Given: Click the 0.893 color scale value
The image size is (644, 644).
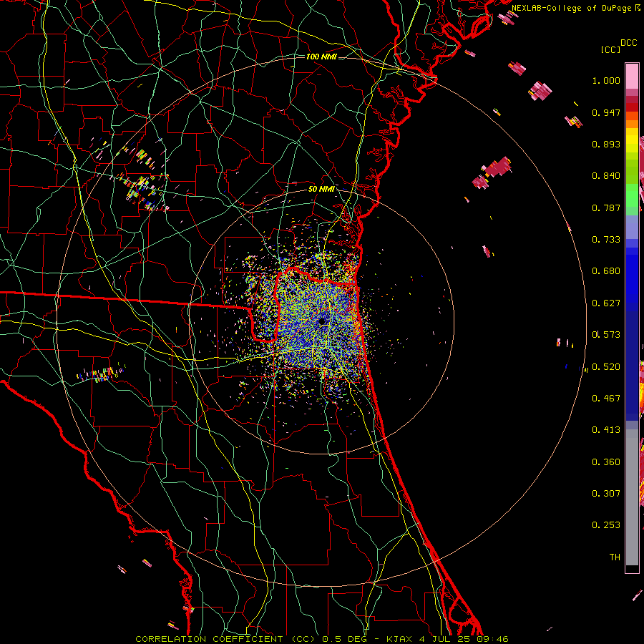Looking at the screenshot, I should pyautogui.click(x=606, y=144).
